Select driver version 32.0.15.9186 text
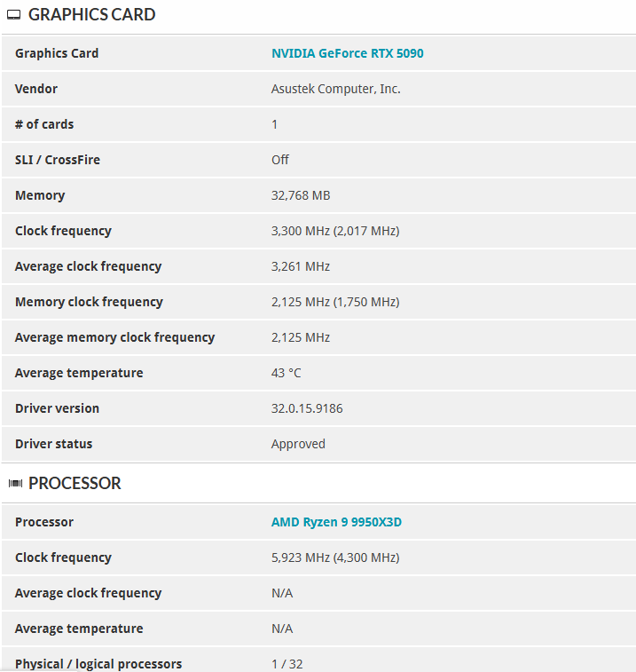The image size is (636, 672). pyautogui.click(x=307, y=408)
